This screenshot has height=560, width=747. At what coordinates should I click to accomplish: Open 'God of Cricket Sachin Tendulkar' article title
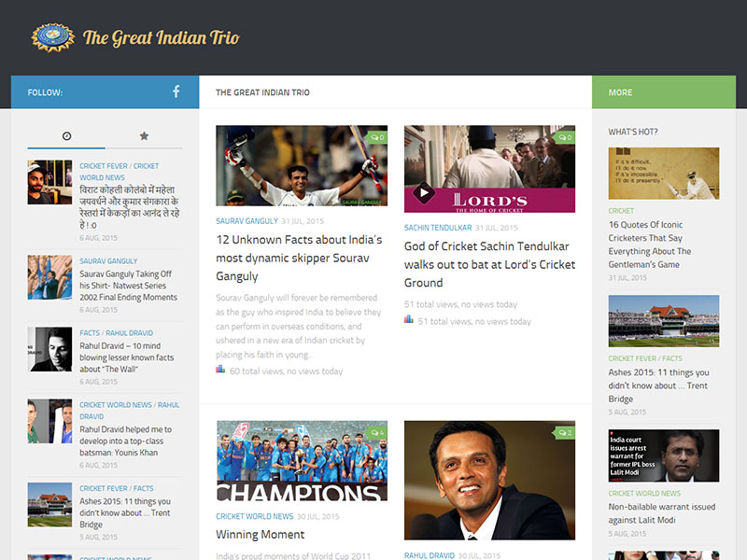point(489,264)
